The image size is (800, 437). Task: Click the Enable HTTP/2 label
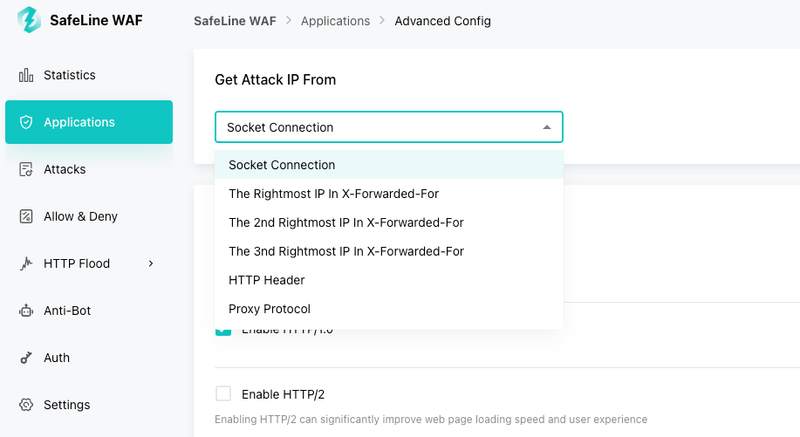click(283, 394)
